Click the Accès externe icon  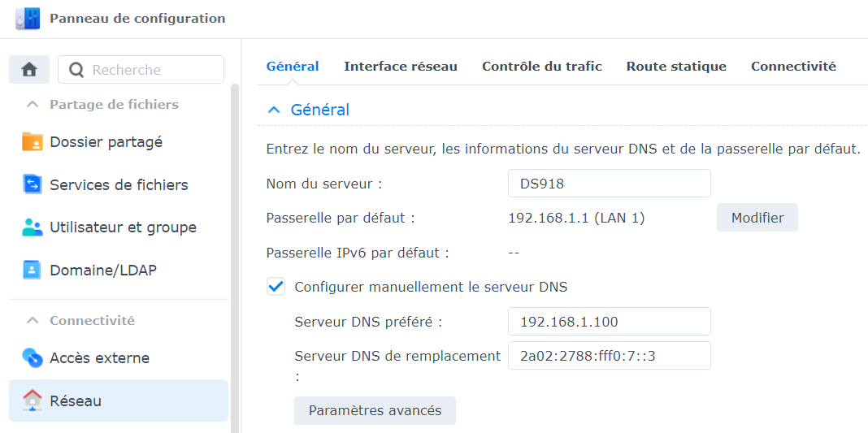(x=33, y=357)
